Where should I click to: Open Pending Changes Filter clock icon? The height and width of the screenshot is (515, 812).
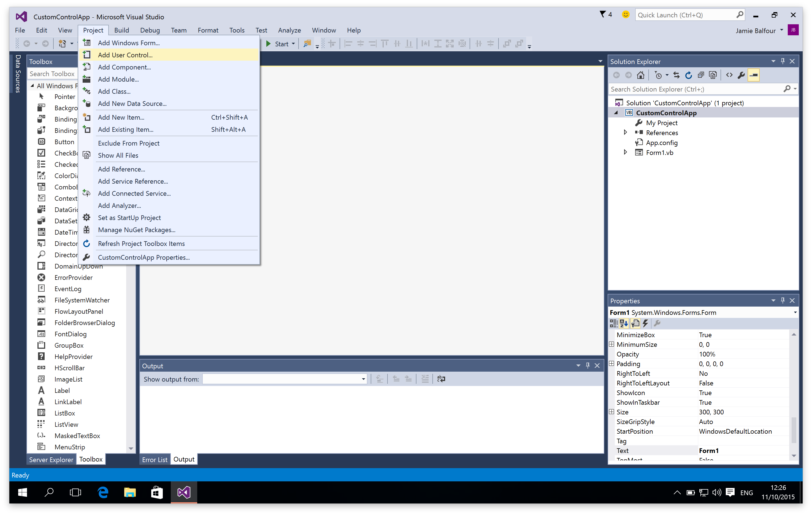[x=658, y=75]
